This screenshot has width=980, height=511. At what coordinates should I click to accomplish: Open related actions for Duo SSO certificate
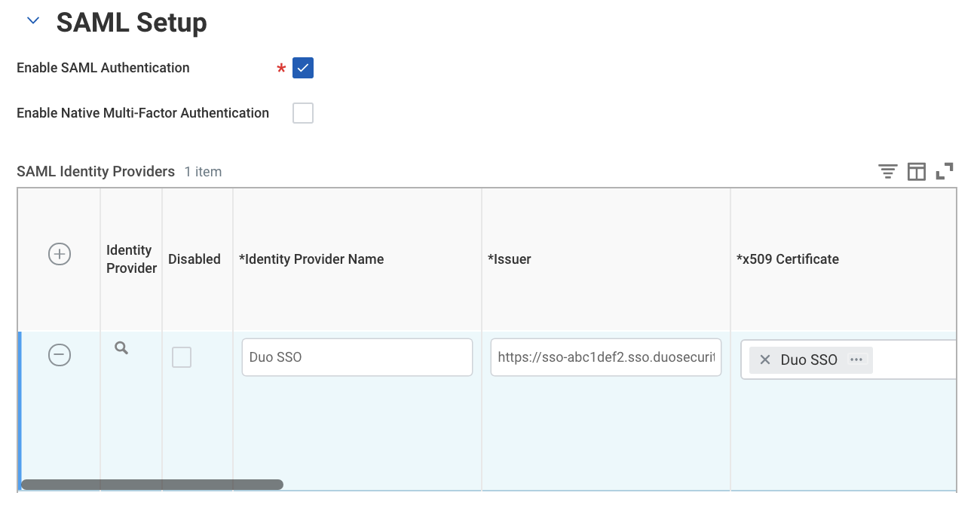tap(856, 360)
